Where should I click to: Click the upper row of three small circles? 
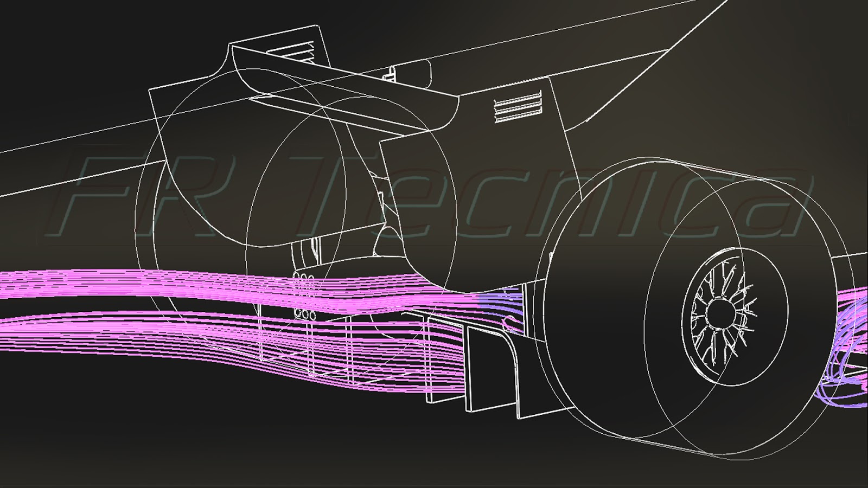tap(304, 278)
